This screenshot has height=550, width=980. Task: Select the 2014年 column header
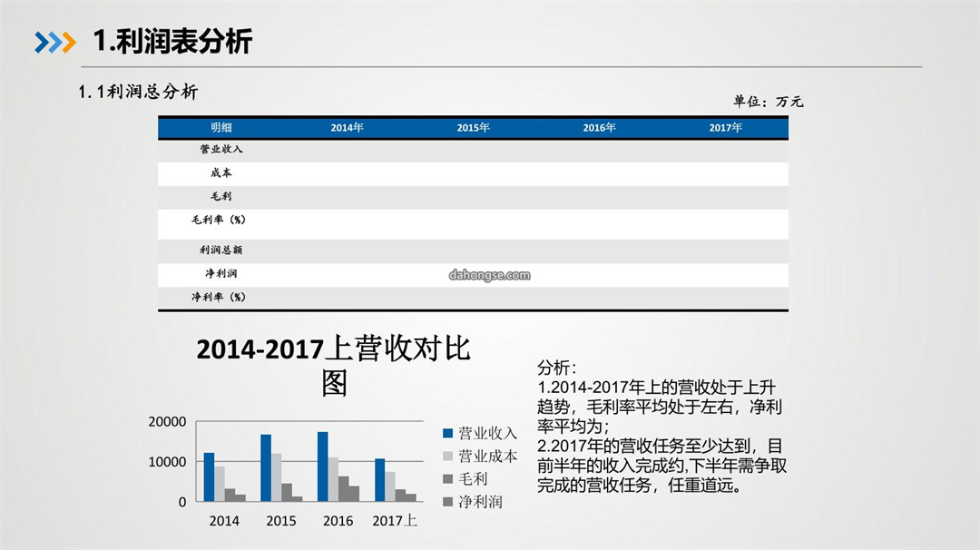click(347, 127)
